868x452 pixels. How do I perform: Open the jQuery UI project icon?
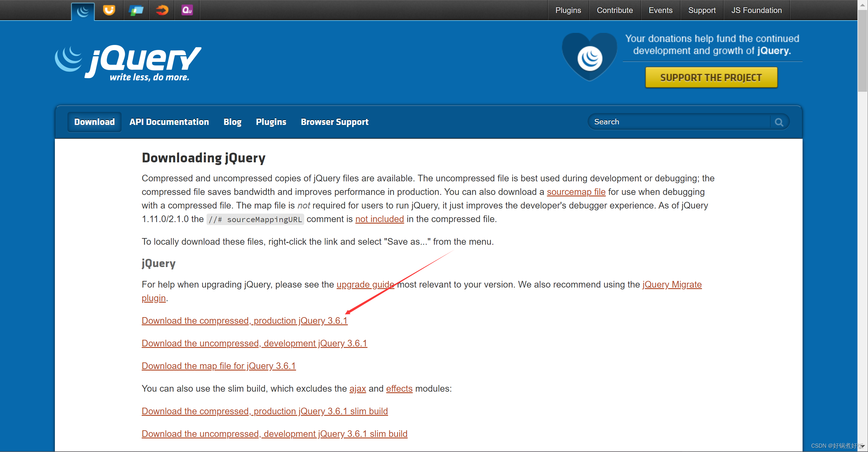[x=109, y=10]
